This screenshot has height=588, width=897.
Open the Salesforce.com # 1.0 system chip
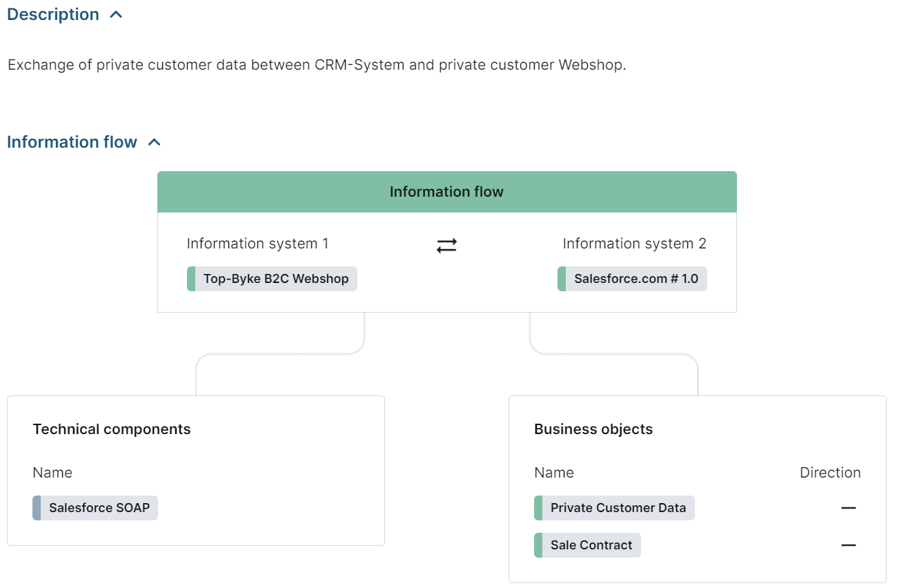tap(635, 279)
